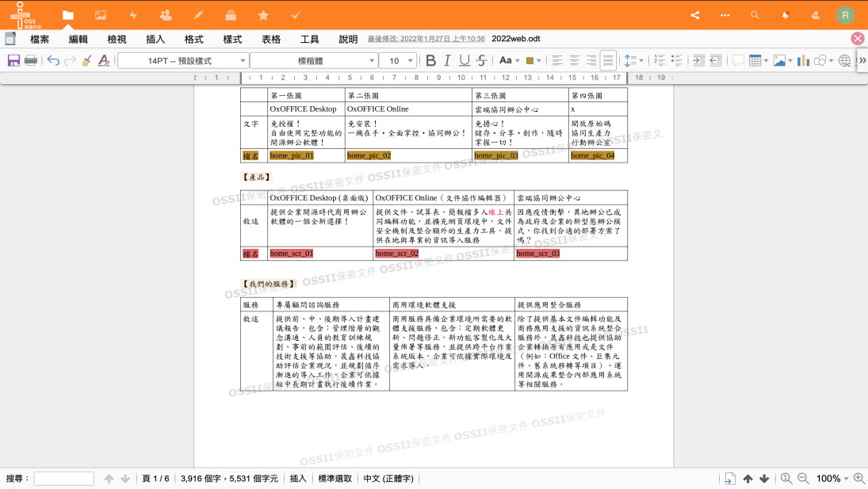The height and width of the screenshot is (489, 868).
Task: Find previous search result arrow
Action: [x=109, y=479]
